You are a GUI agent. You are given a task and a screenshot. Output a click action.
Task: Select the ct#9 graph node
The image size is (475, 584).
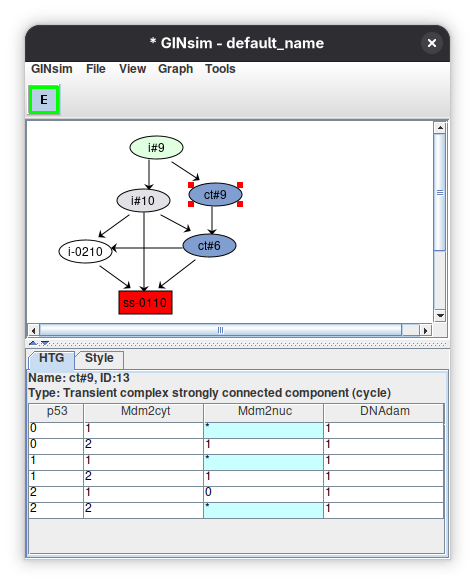tap(215, 194)
